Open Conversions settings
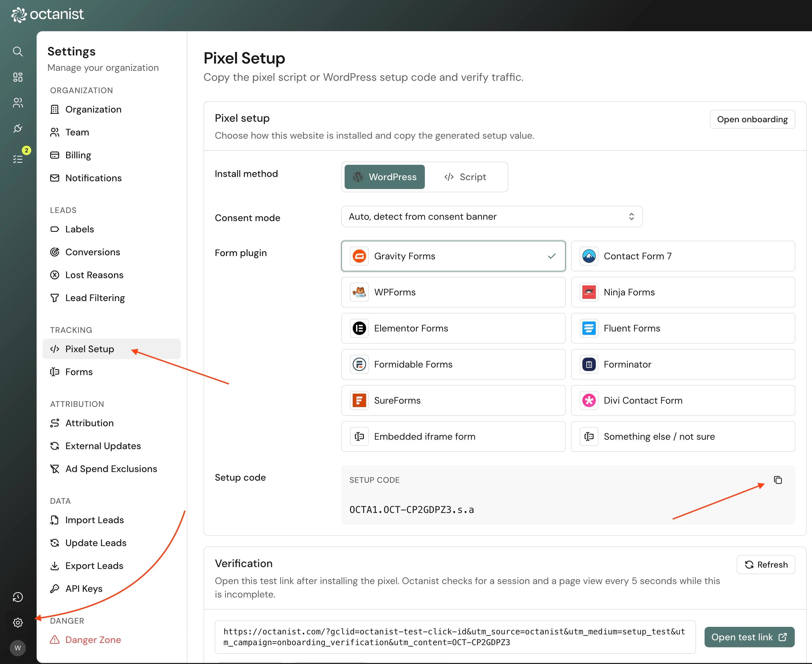Image resolution: width=812 pixels, height=664 pixels. pyautogui.click(x=111, y=252)
